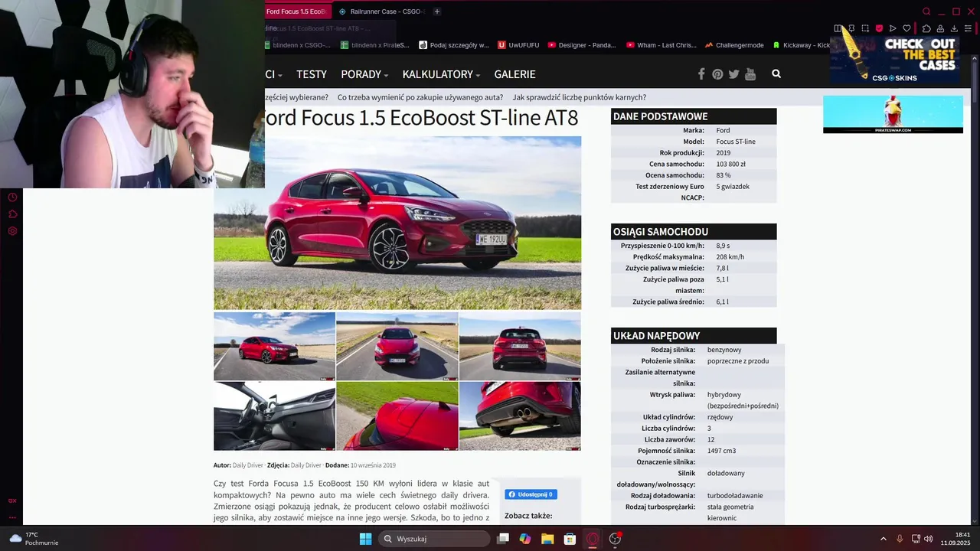This screenshot has height=551, width=980.
Task: Open Windows Start button
Action: coord(365,539)
